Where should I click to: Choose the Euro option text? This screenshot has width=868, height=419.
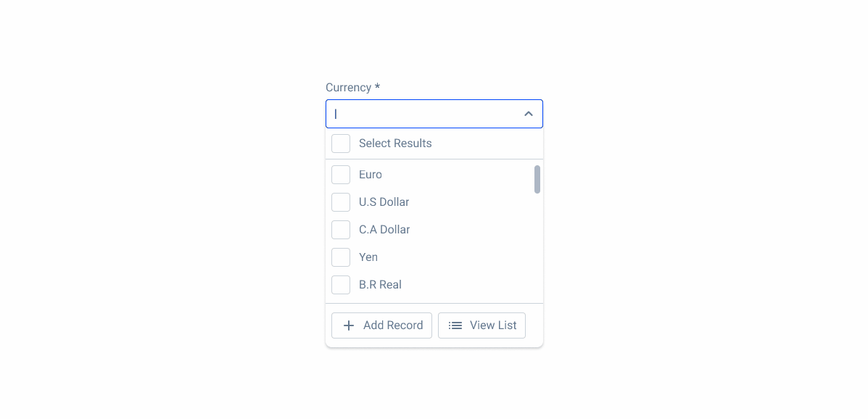pyautogui.click(x=371, y=175)
